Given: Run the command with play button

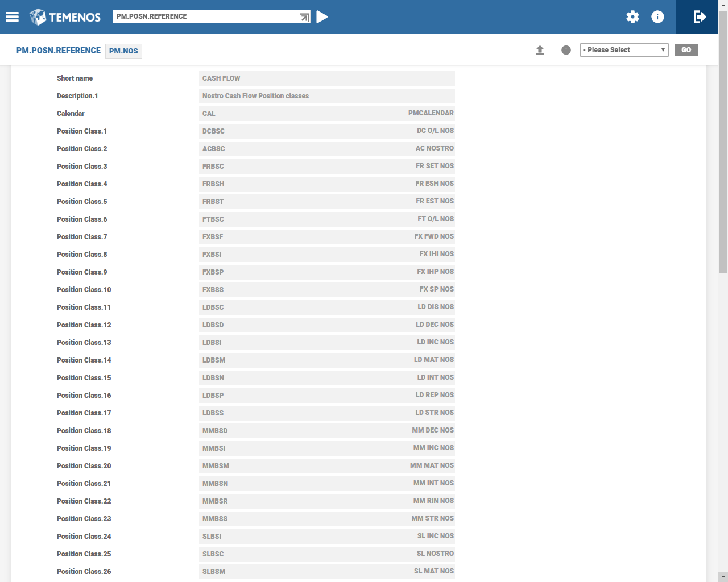Looking at the screenshot, I should 322,17.
